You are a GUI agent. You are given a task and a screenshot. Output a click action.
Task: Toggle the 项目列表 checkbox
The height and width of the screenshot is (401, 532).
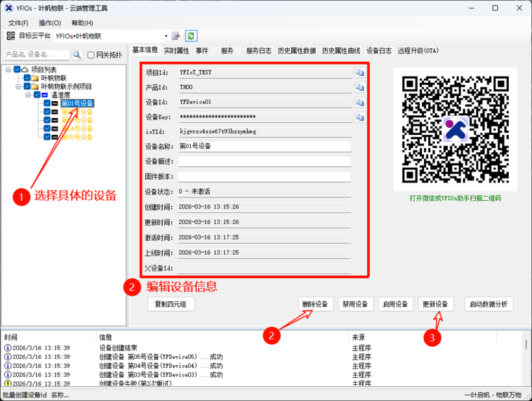[x=17, y=70]
